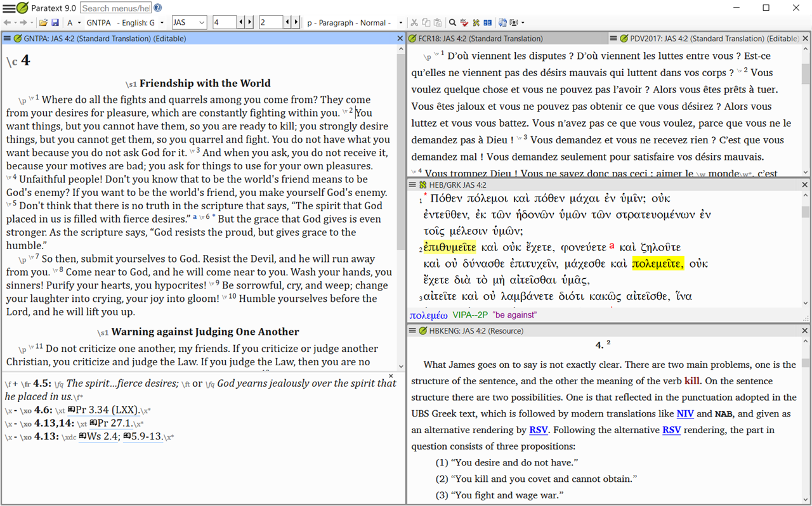812x506 pixels.
Task: Open the HEB/GRK panel hamburger menu
Action: pos(412,185)
